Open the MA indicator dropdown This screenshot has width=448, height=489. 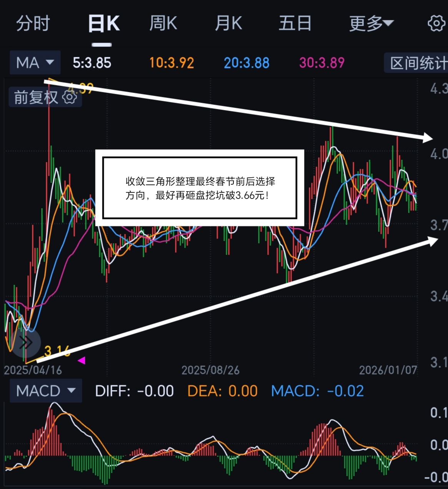pos(35,62)
